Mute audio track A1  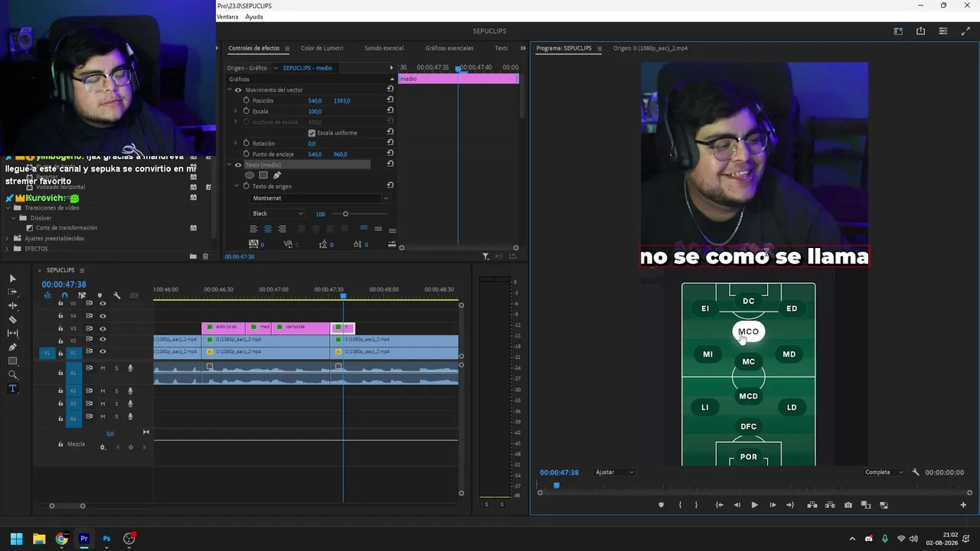coord(103,368)
